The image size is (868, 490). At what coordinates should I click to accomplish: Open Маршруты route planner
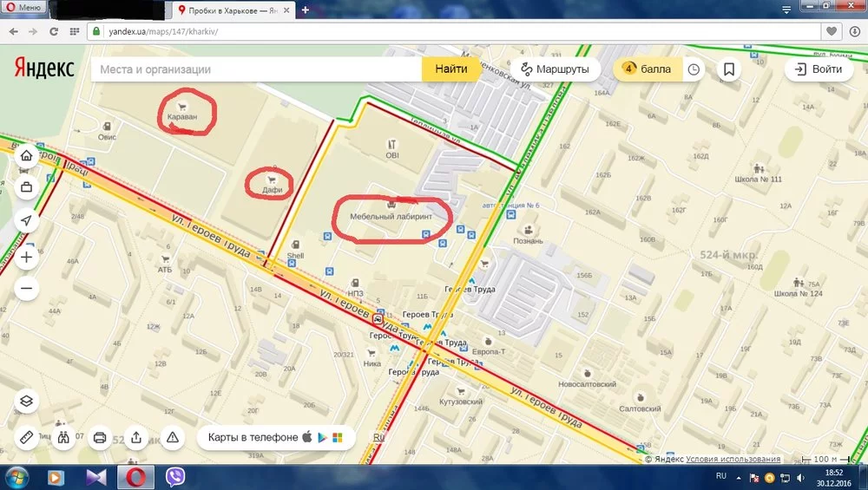tap(555, 69)
